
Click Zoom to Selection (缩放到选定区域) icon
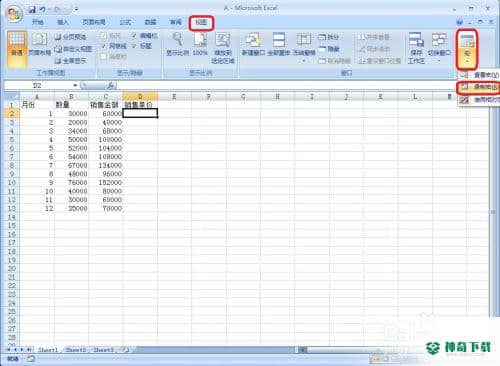(x=223, y=48)
